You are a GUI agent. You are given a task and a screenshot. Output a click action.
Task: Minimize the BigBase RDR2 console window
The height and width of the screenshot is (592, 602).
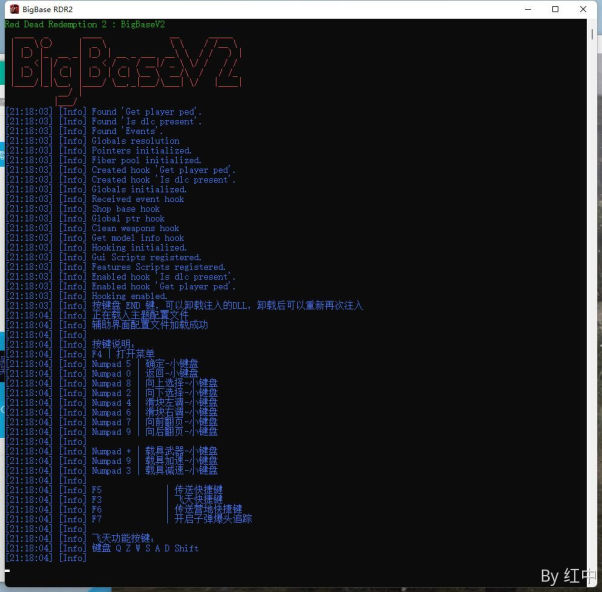(x=528, y=9)
